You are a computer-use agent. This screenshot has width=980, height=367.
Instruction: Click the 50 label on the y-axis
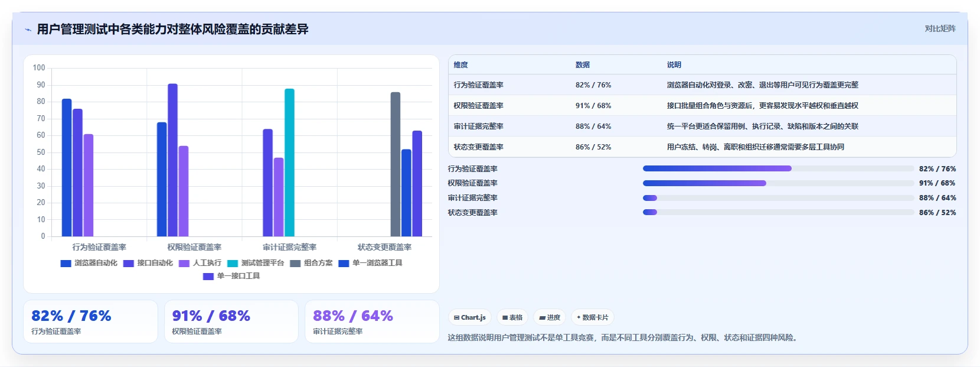(41, 152)
